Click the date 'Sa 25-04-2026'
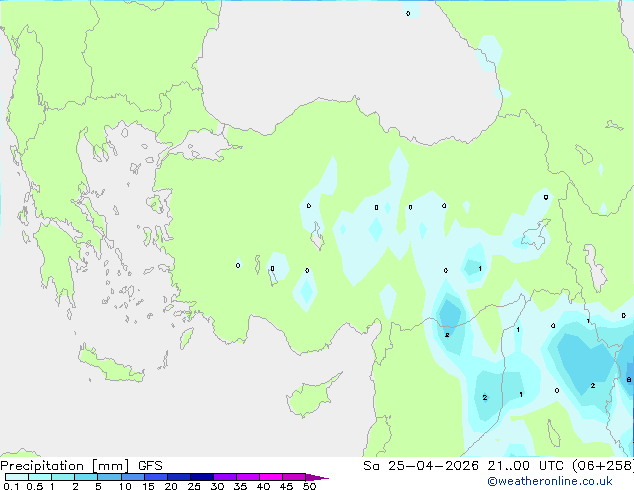Screen dimensions: 634x490 [x=421, y=466]
